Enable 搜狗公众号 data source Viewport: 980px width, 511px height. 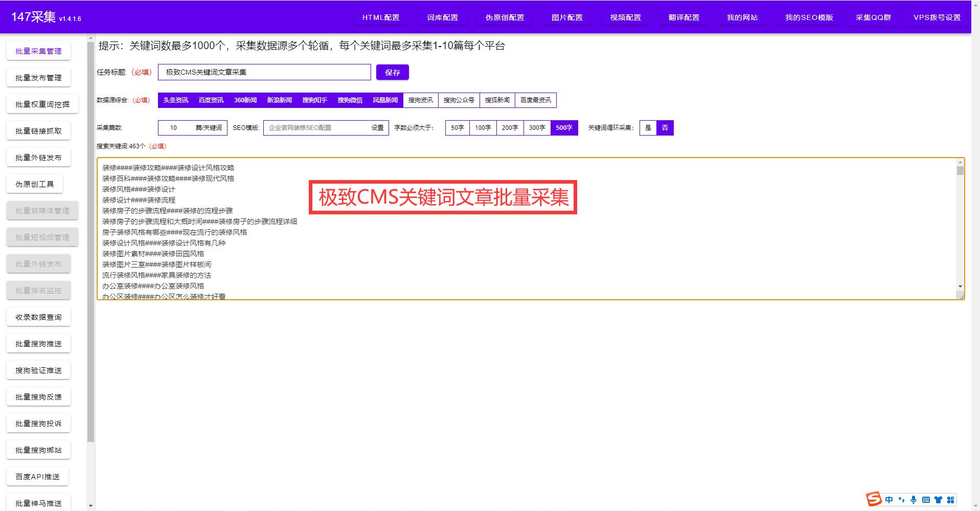coord(459,100)
